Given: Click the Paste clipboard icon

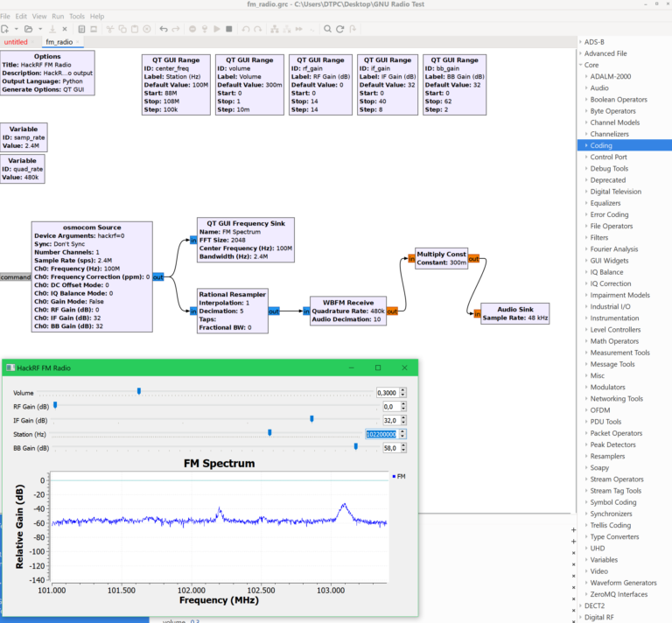Looking at the screenshot, I should (x=135, y=29).
